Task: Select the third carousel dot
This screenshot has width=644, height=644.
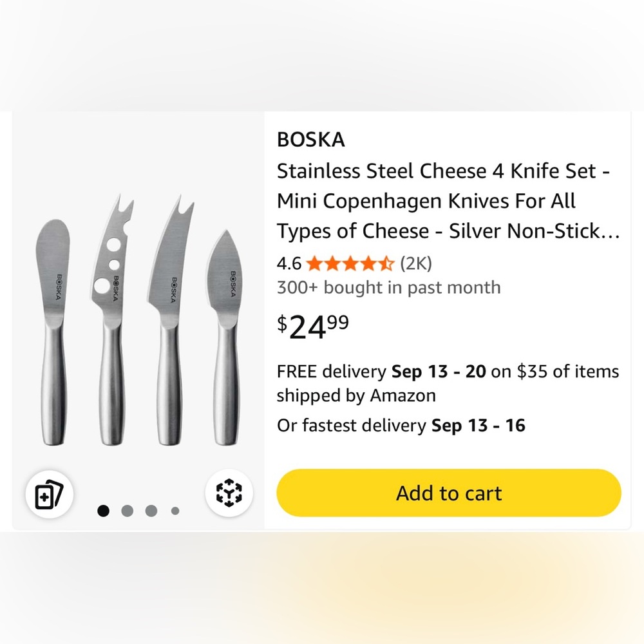Action: 150,510
